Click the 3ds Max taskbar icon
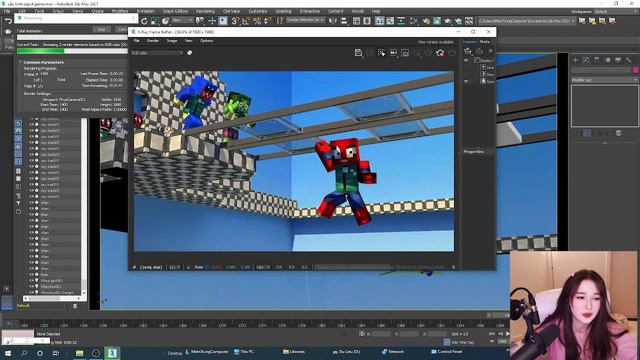 point(112,353)
